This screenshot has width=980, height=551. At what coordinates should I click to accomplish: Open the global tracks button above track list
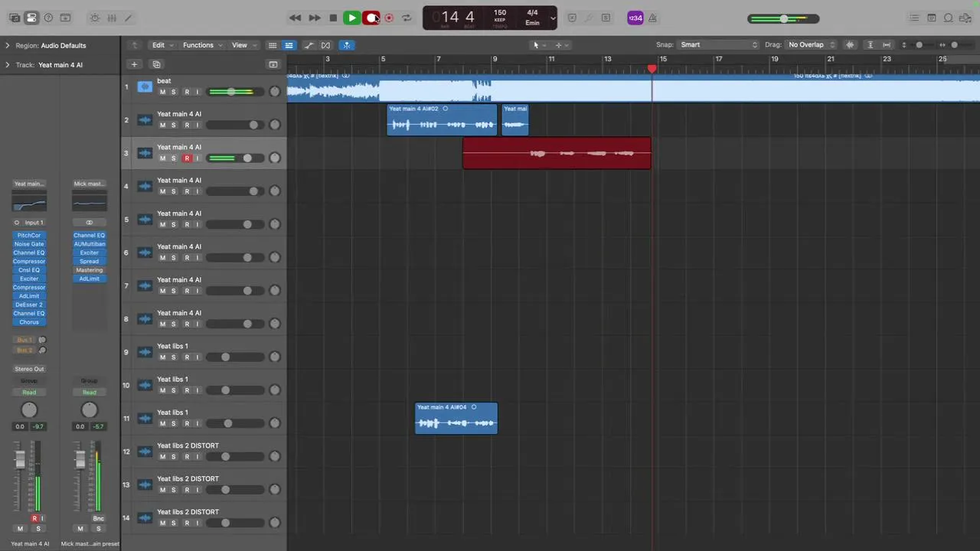[273, 65]
